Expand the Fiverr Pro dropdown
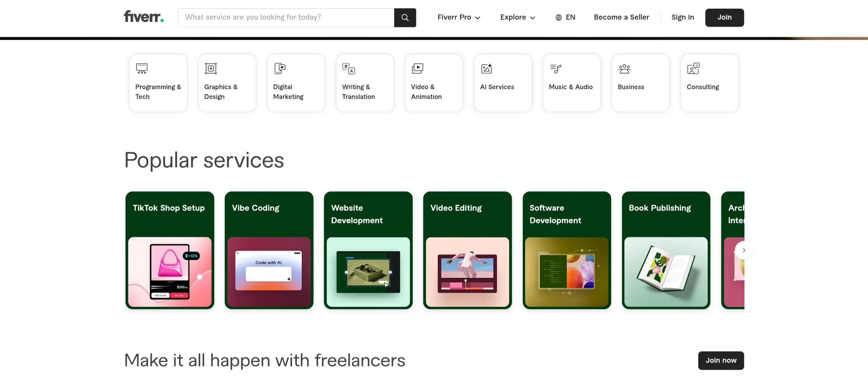The width and height of the screenshot is (868, 381). click(459, 17)
